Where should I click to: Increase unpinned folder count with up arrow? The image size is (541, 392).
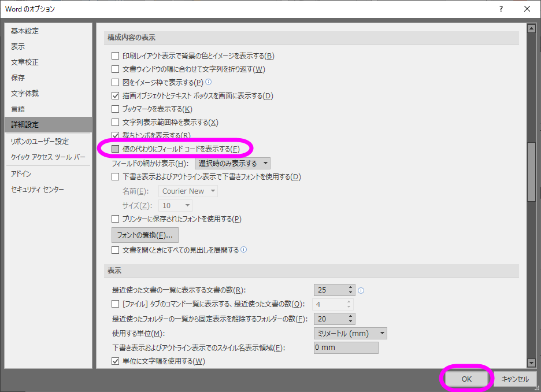click(350, 316)
